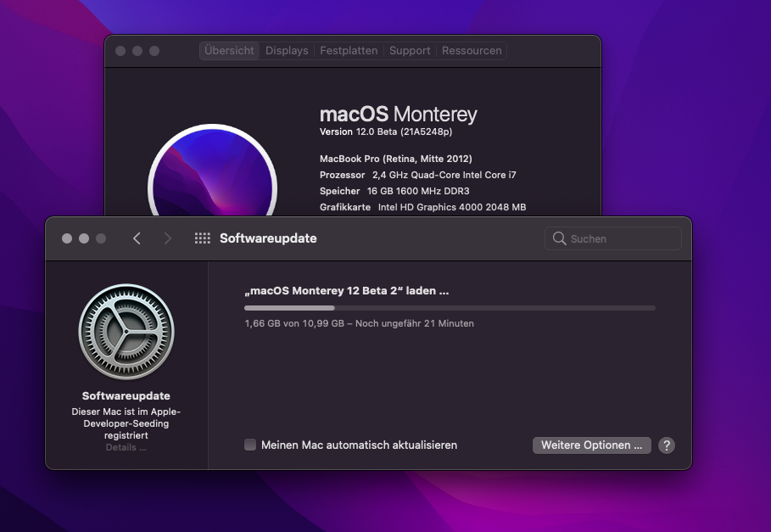This screenshot has width=771, height=532.
Task: Minimize the About This Mac window
Action: (137, 51)
